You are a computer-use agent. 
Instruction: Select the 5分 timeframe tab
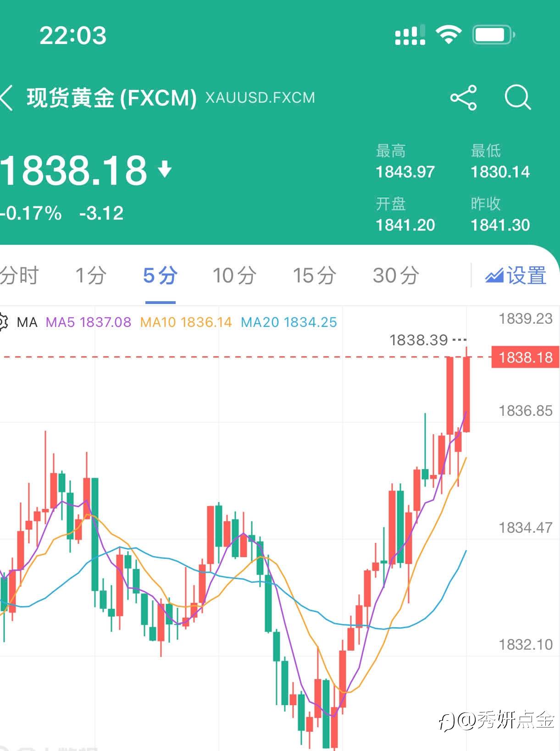pyautogui.click(x=160, y=276)
